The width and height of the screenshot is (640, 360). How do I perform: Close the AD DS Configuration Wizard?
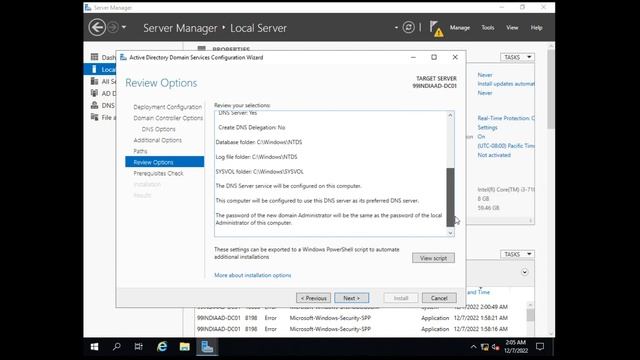coord(455,57)
